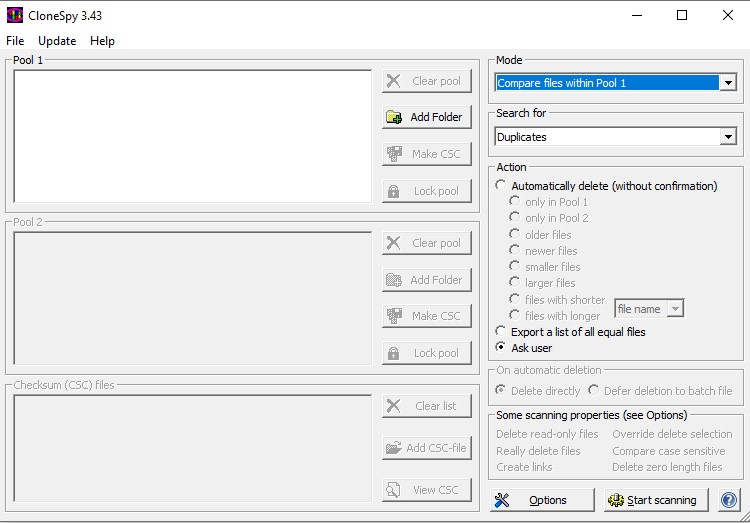Click 'Really delete files' property text
The height and width of the screenshot is (523, 750).
(x=538, y=451)
